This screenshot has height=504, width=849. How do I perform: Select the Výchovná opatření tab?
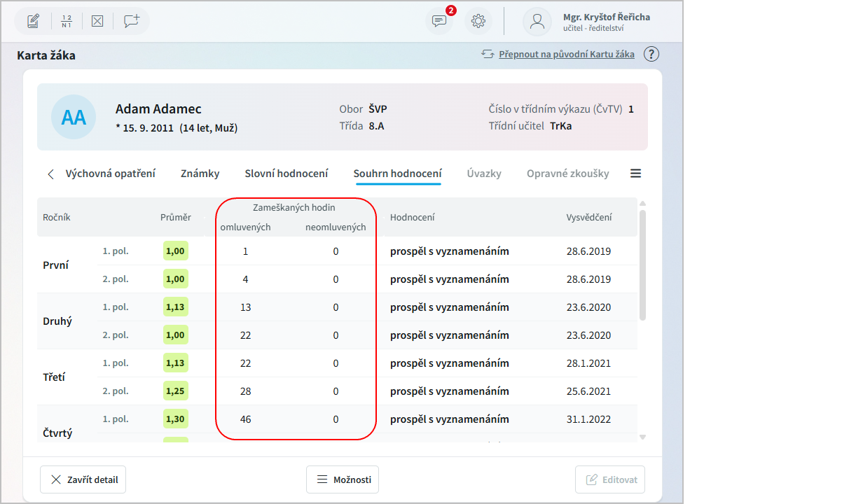tap(111, 174)
